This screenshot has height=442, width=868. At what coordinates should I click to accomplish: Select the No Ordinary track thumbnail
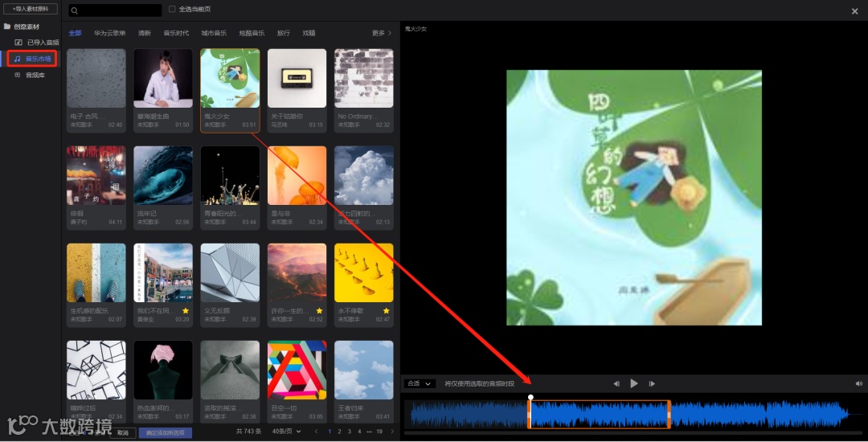pyautogui.click(x=364, y=78)
